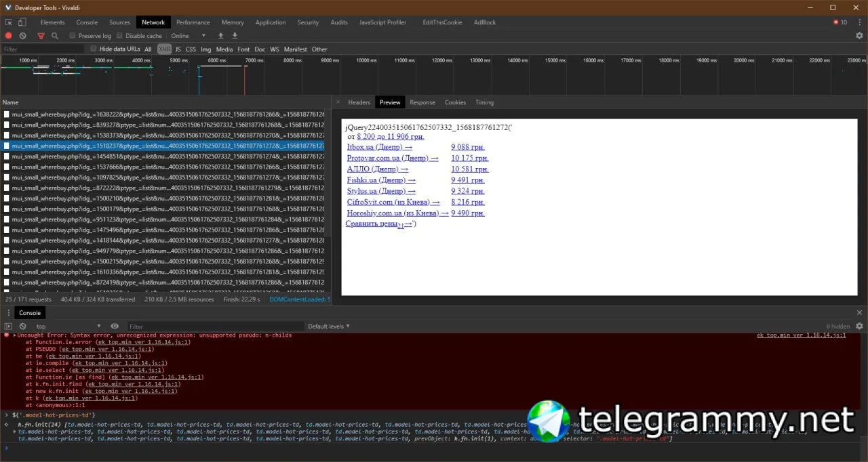Select request row with idg_=1638222
Viewport: 868px width, 462px height.
point(163,114)
